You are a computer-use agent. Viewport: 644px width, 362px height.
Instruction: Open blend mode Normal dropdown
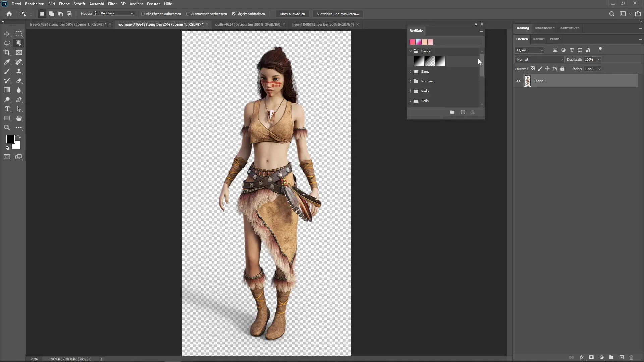tap(539, 60)
